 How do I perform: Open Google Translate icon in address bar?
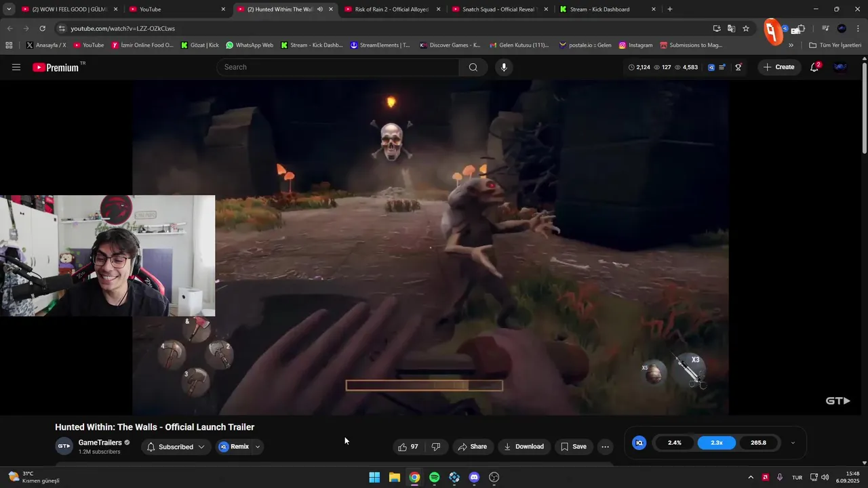coord(731,28)
